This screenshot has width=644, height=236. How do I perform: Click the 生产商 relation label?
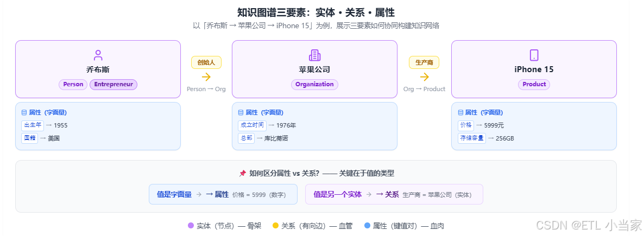click(424, 62)
